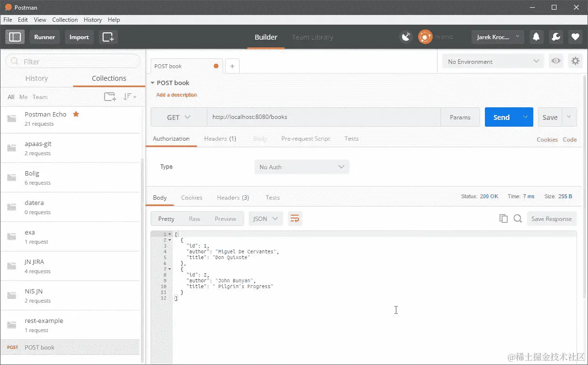The height and width of the screenshot is (365, 588).
Task: Switch to the Team Library tab
Action: click(x=312, y=37)
